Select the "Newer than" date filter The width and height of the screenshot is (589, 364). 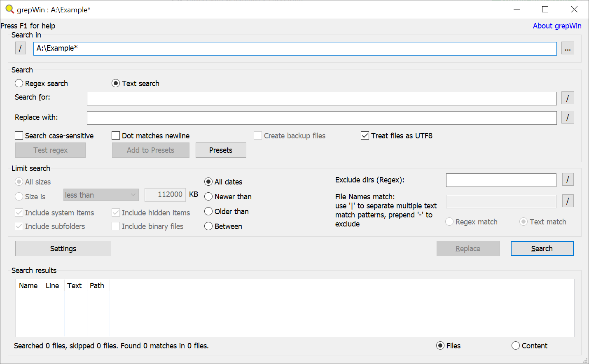208,196
